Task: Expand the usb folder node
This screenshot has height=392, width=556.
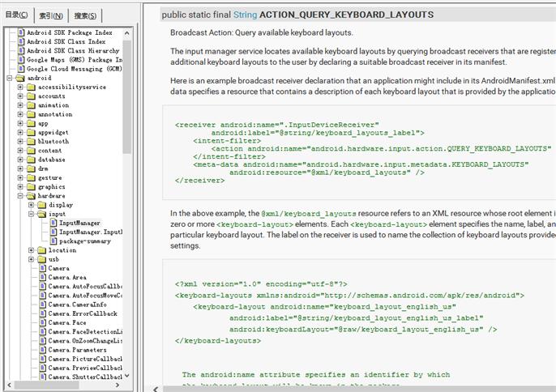Action: point(32,259)
